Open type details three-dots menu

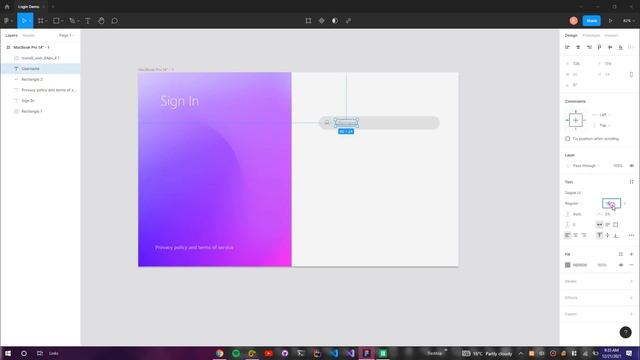[x=631, y=236]
